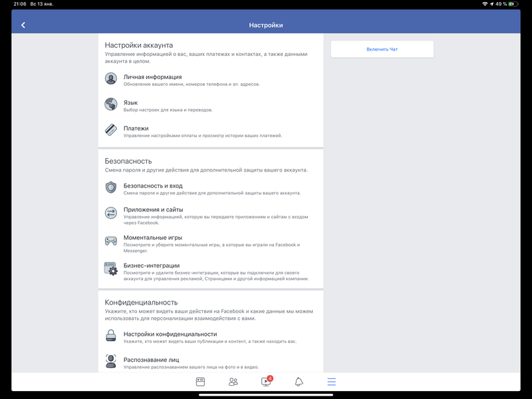532x399 pixels.
Task: Tap the Безопасность section heading
Action: click(x=128, y=161)
